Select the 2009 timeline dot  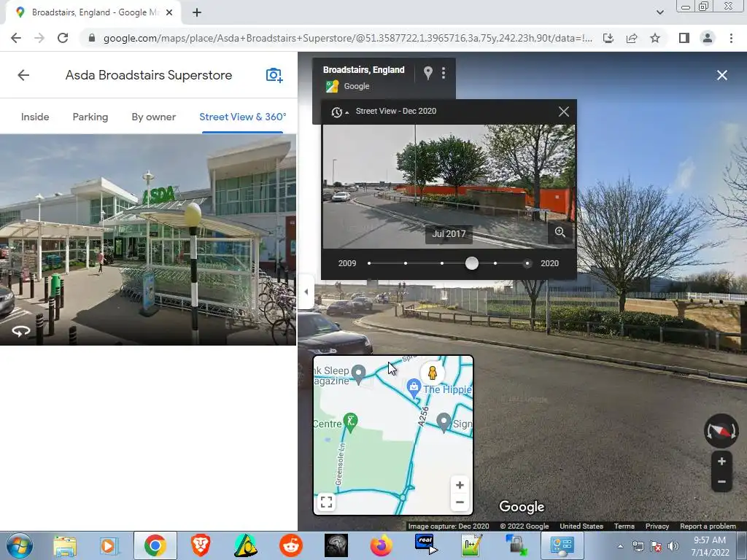369,263
